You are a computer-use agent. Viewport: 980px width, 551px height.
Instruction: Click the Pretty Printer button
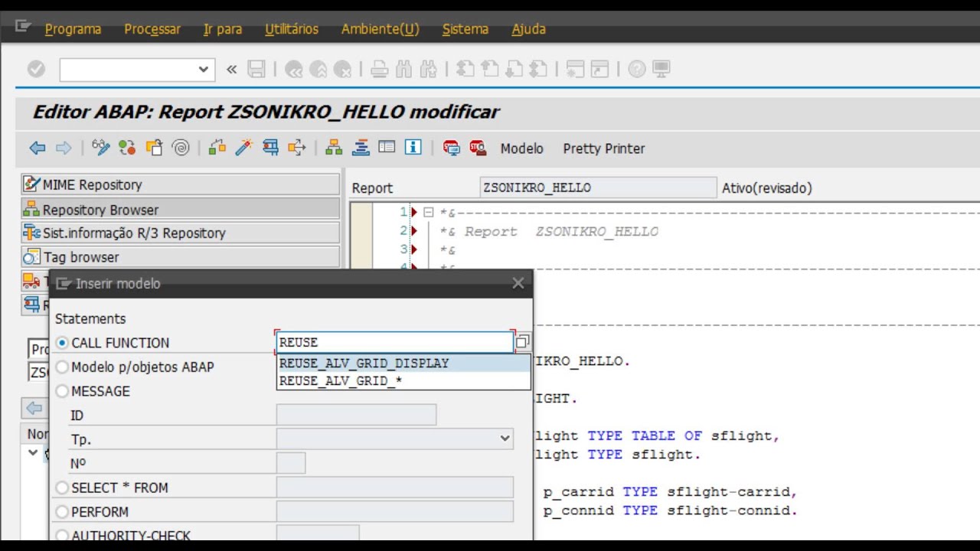pyautogui.click(x=604, y=149)
